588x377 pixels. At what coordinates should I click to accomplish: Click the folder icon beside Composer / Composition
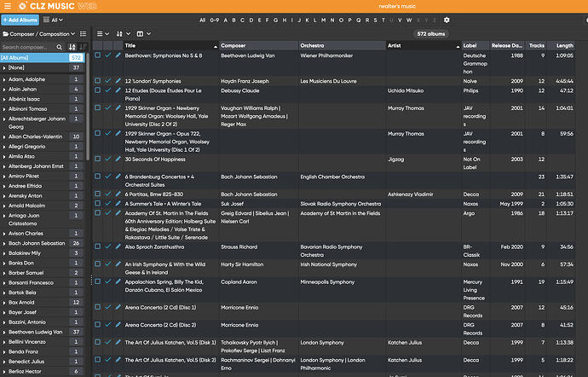(6, 34)
